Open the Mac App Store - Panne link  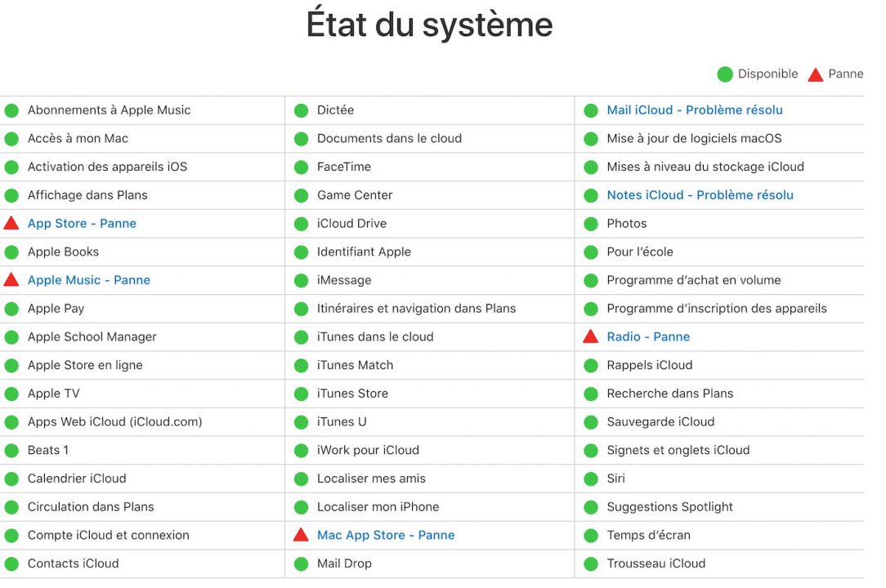click(385, 535)
